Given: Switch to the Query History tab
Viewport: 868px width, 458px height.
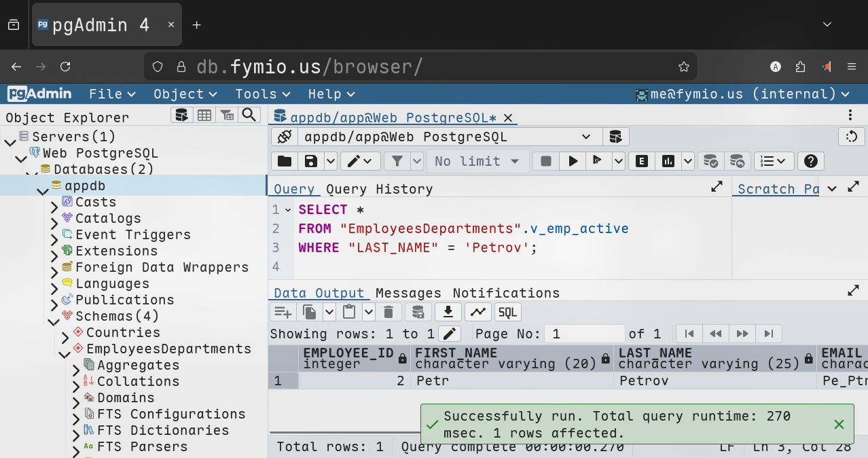Looking at the screenshot, I should click(379, 189).
